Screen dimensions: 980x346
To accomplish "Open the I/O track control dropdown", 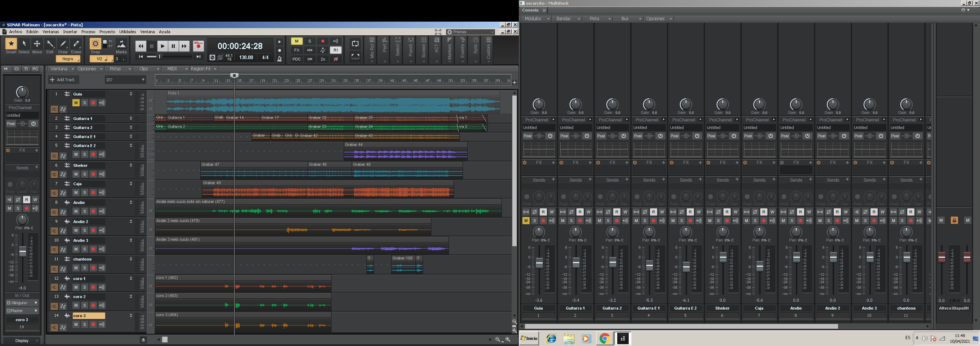I will pos(125,80).
